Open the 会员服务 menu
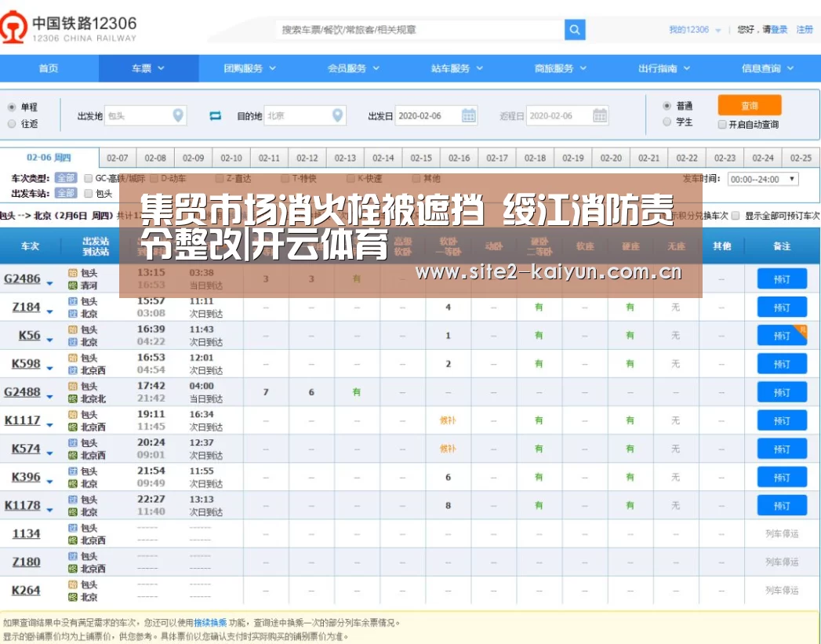The width and height of the screenshot is (821, 644). pyautogui.click(x=354, y=68)
